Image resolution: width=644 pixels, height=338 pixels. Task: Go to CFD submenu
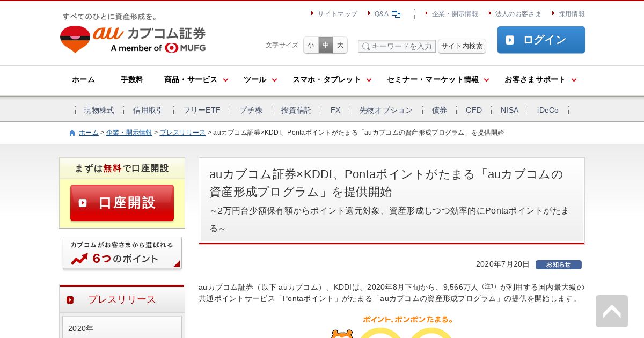pyautogui.click(x=474, y=110)
